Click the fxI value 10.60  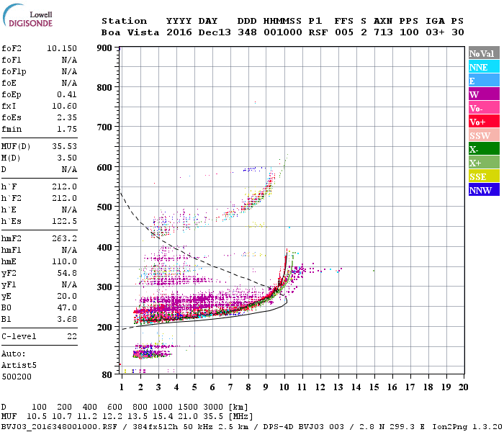[64, 106]
